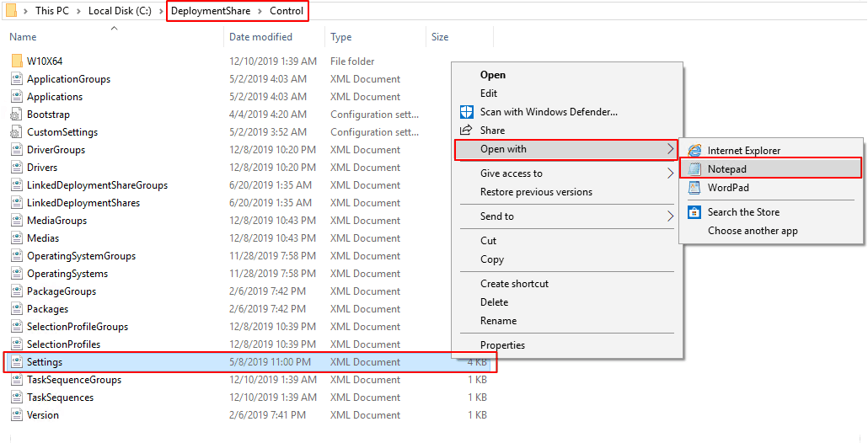Click the LinkedDeploymentShares file icon
This screenshot has height=443, width=868.
click(17, 202)
